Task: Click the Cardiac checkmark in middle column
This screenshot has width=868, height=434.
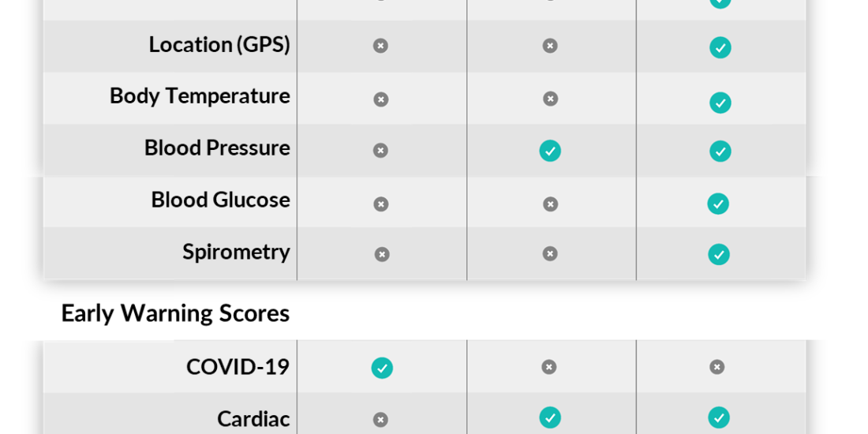Action: pos(550,417)
